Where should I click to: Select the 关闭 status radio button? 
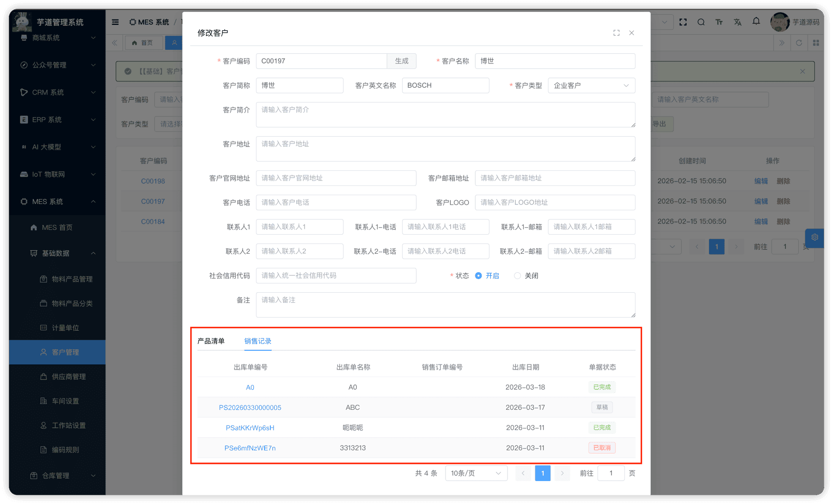(517, 276)
